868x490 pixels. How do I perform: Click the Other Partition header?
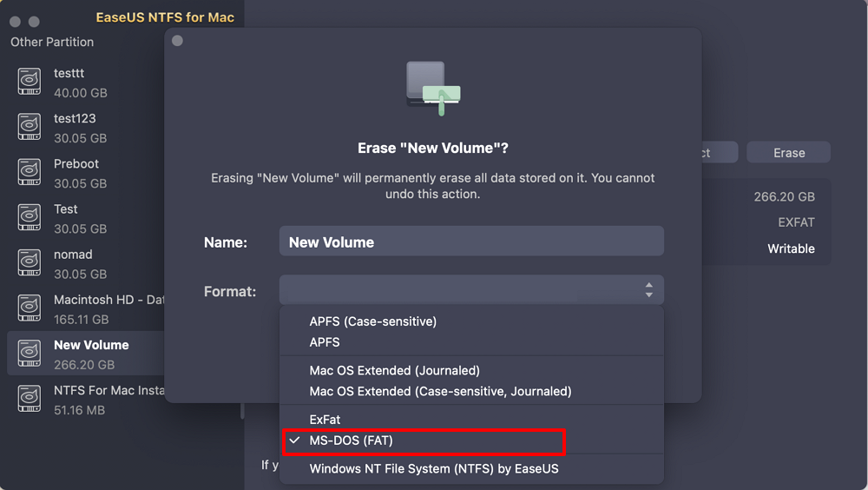(x=52, y=42)
